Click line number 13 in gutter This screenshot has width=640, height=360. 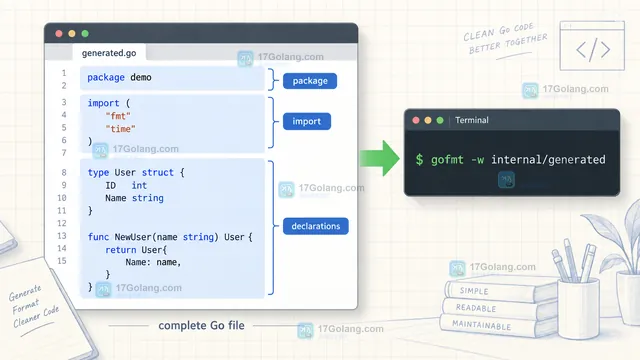pos(62,236)
